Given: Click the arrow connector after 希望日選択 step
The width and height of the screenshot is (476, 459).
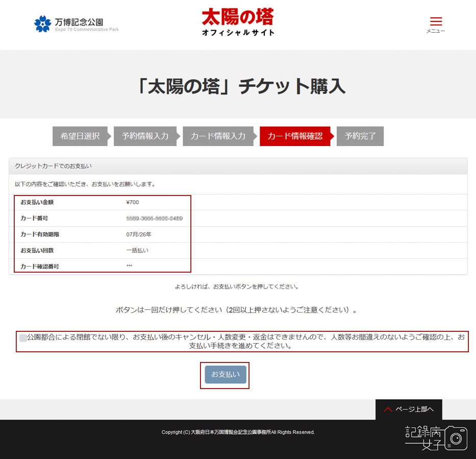Looking at the screenshot, I should click(x=110, y=136).
